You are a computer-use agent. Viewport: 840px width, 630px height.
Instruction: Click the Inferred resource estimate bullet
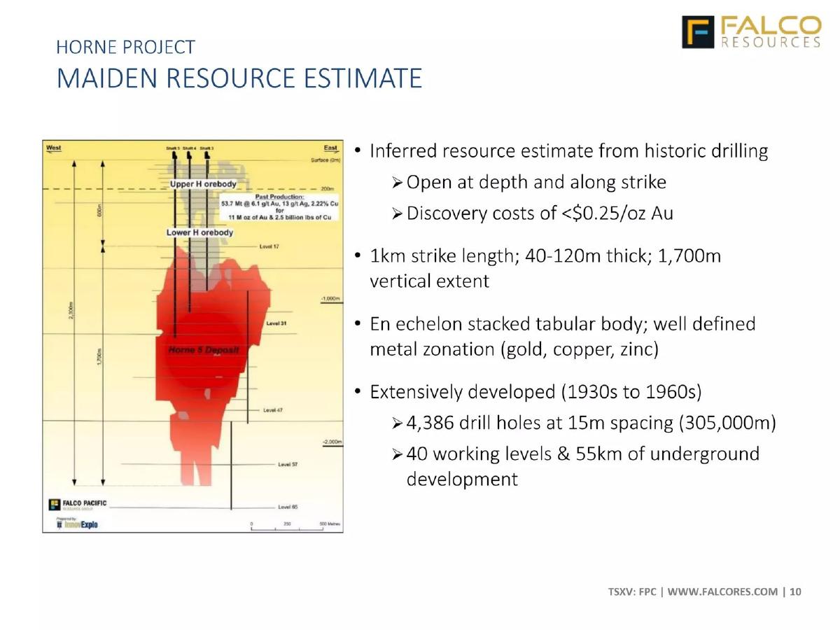click(568, 151)
